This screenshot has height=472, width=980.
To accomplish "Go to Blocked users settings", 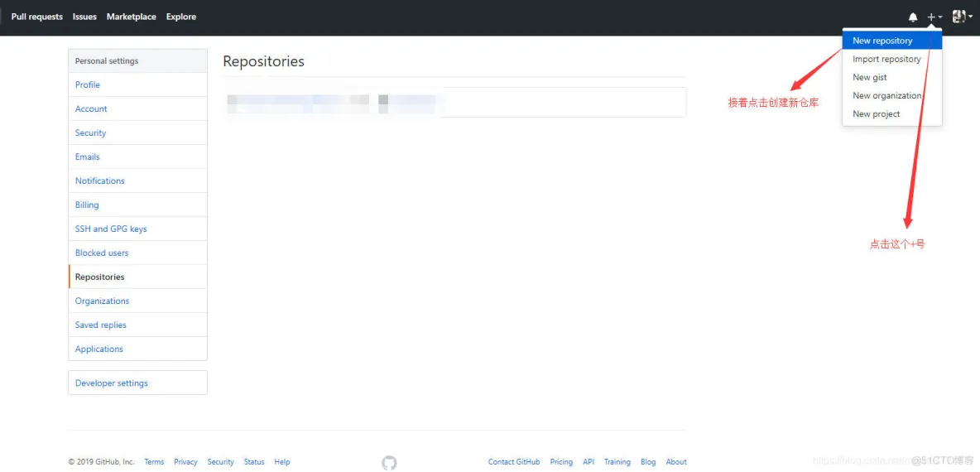I will point(102,253).
